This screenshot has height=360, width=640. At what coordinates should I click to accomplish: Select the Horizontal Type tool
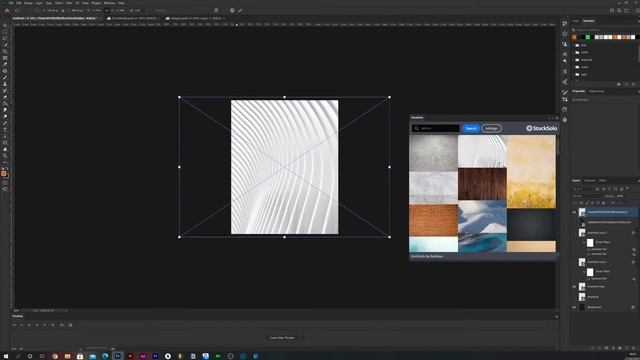click(x=5, y=130)
